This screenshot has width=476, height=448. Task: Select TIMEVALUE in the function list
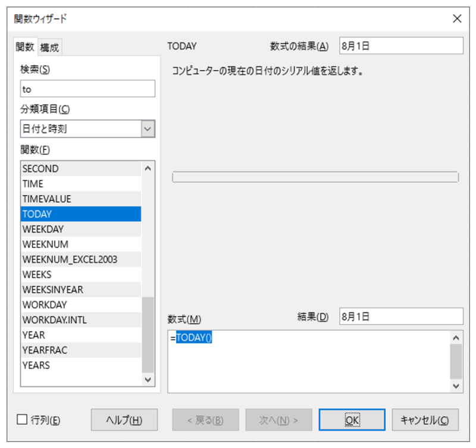[x=81, y=199]
